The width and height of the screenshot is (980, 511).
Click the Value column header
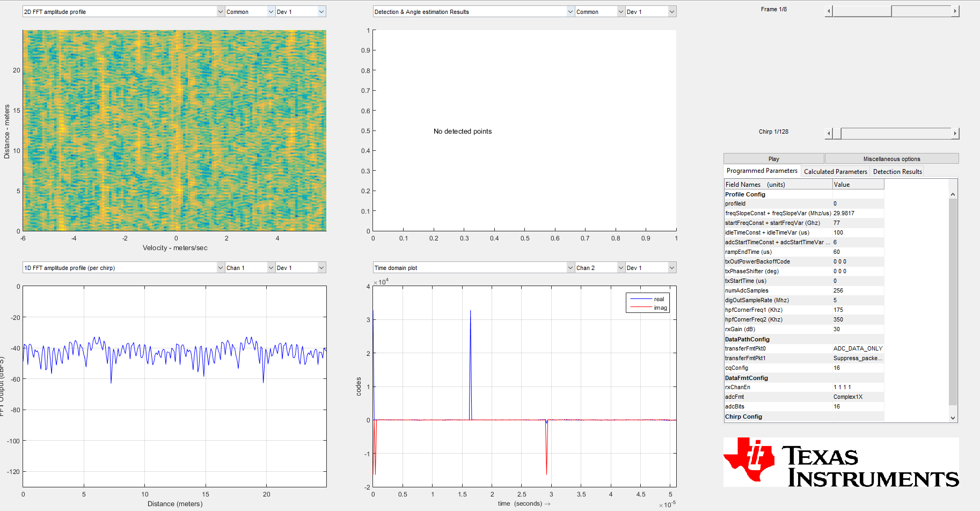pos(858,184)
